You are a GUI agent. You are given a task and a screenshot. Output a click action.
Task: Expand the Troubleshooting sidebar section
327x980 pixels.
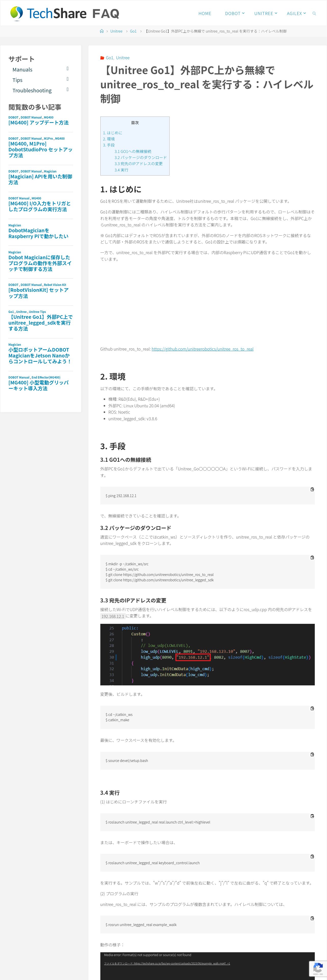[x=67, y=89]
